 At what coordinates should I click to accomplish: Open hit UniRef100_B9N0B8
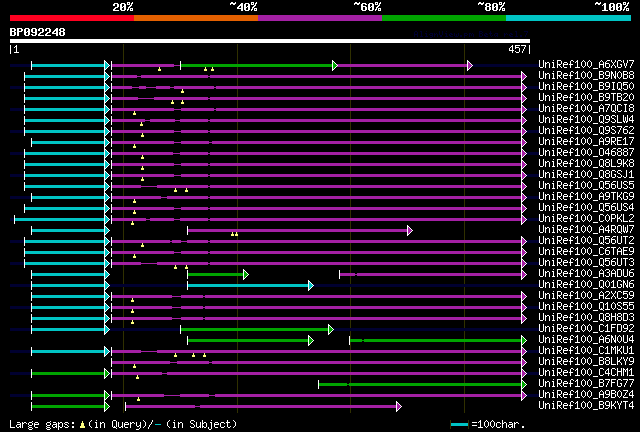click(586, 76)
